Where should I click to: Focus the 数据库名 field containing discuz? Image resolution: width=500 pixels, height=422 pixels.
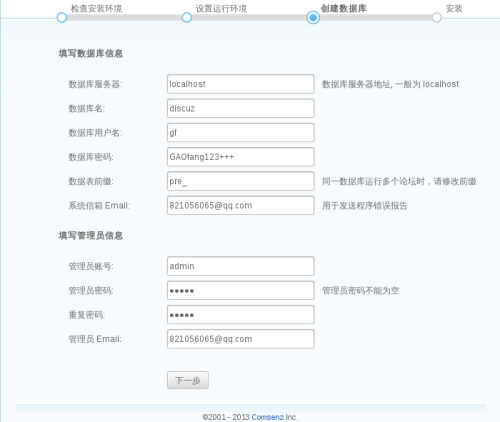(x=240, y=108)
